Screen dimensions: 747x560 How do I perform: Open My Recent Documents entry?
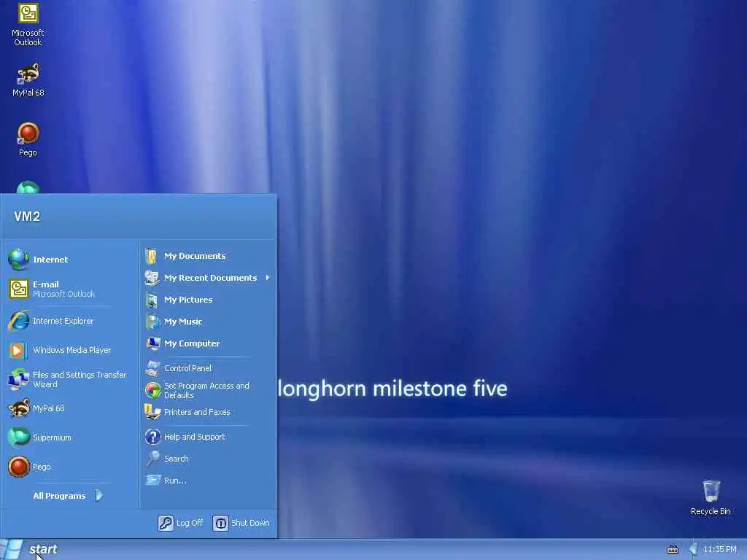[x=208, y=278]
